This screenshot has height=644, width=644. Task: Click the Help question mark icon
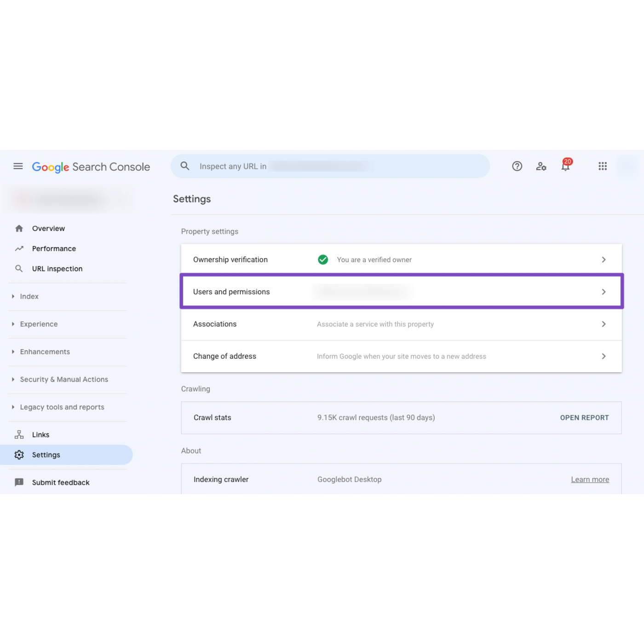517,166
